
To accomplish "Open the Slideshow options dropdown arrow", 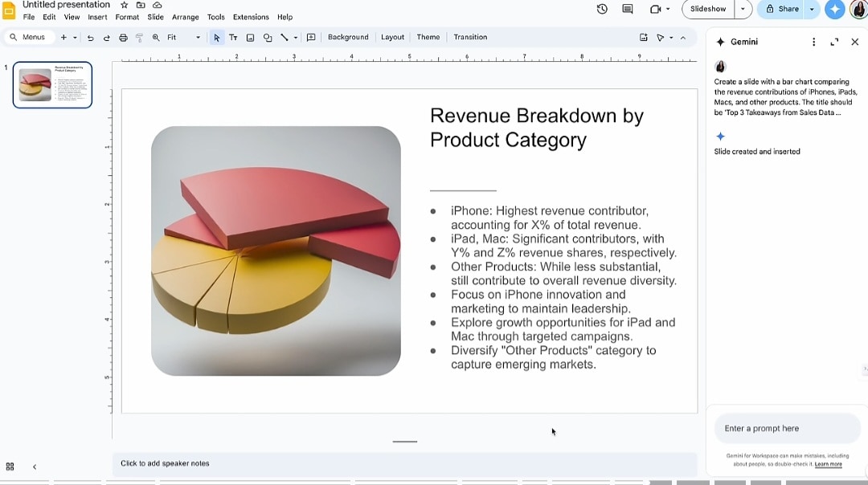I will click(x=743, y=9).
